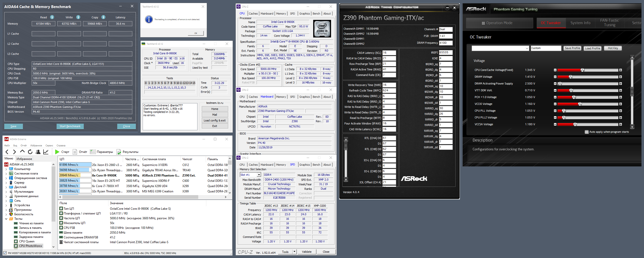Switch to System Info tab in ASRock tuning
The image size is (644, 258).
[580, 23]
